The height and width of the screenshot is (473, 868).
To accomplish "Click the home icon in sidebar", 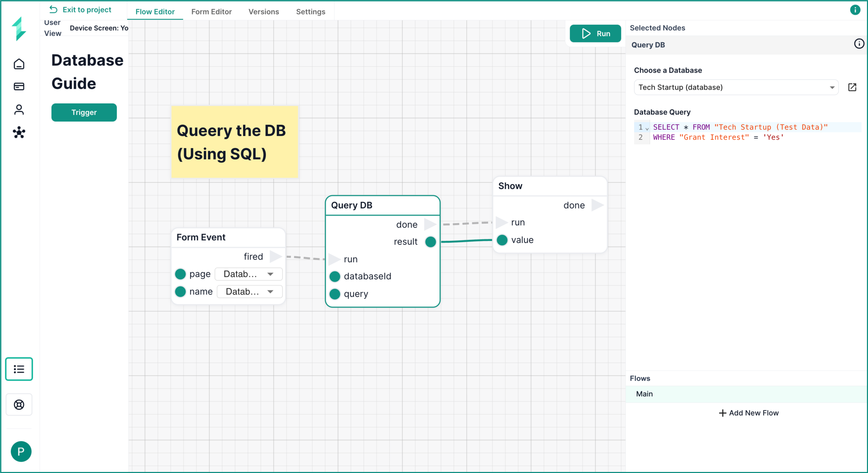I will tap(19, 64).
